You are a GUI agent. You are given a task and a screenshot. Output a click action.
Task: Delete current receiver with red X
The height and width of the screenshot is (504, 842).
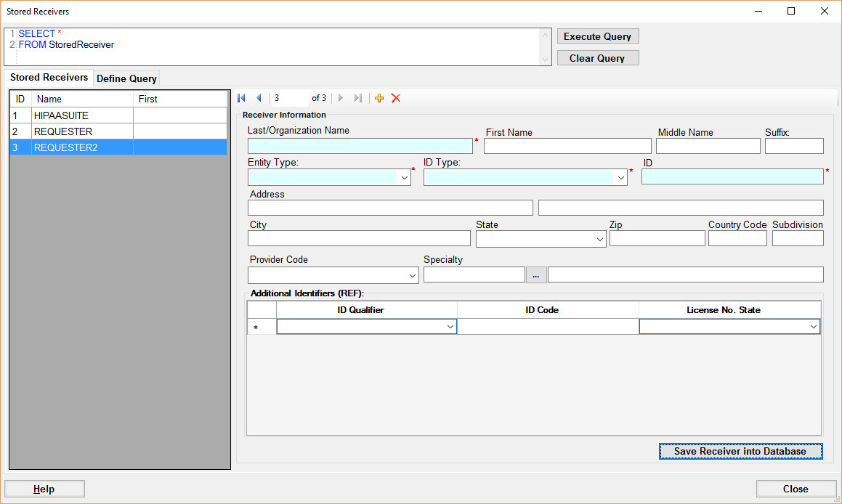click(396, 98)
